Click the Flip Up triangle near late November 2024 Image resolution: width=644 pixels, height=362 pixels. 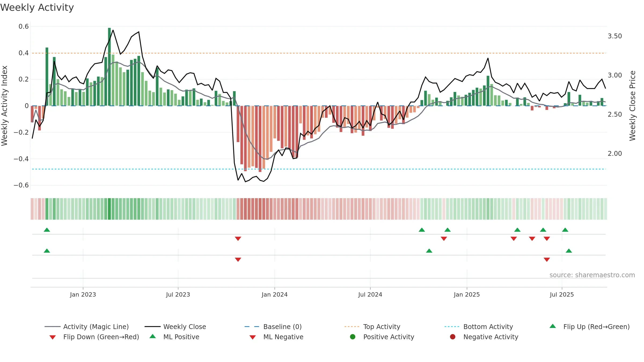(x=448, y=230)
